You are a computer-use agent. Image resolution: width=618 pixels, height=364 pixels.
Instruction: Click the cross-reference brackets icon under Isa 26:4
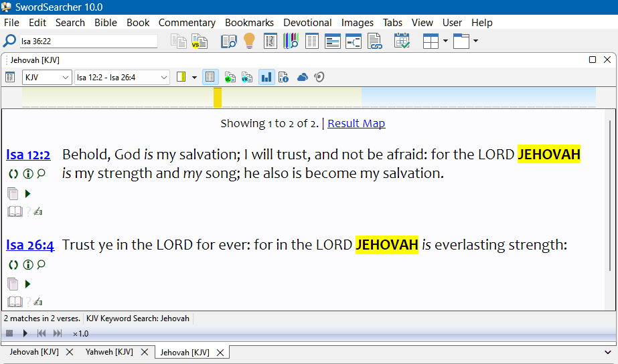(13, 265)
